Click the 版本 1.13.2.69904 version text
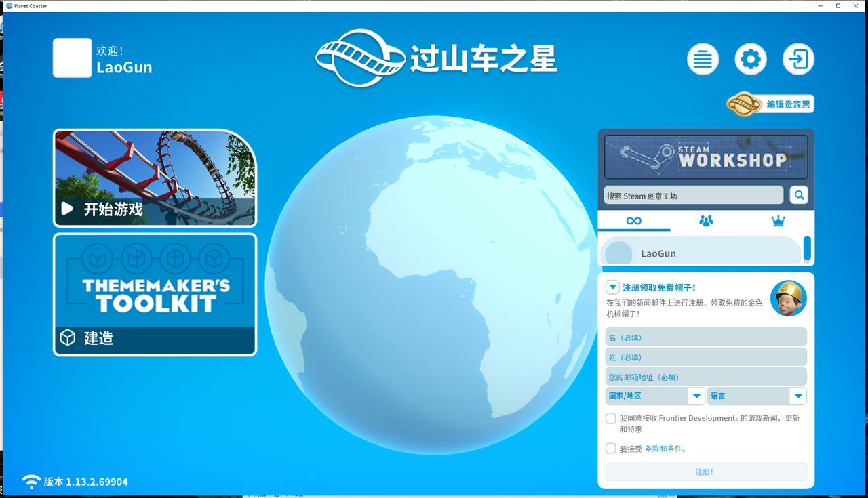The width and height of the screenshot is (868, 498). (86, 482)
